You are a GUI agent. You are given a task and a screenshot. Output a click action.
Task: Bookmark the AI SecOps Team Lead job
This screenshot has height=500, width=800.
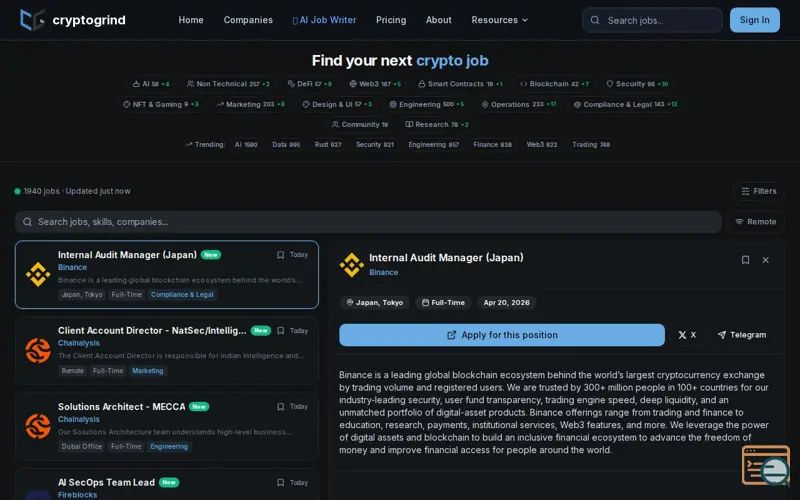(280, 483)
